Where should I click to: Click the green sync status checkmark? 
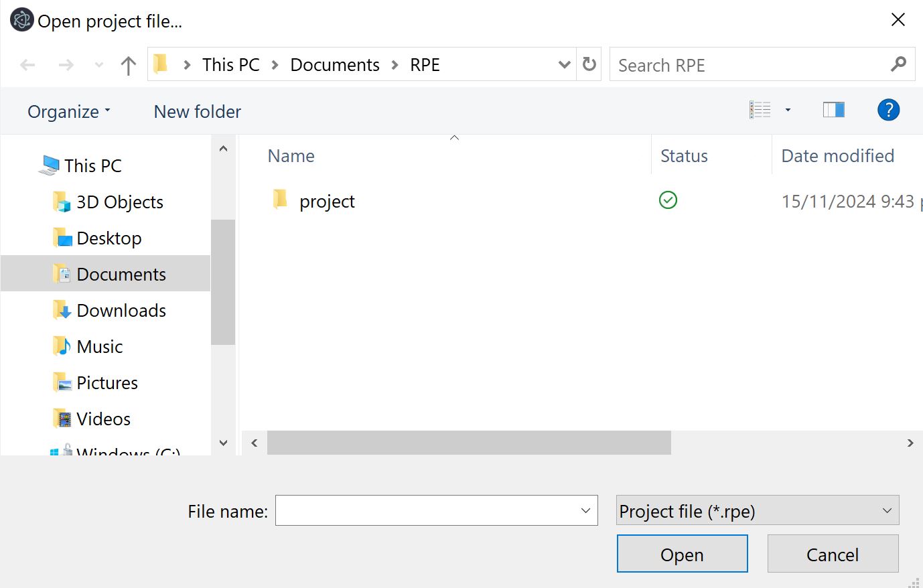(668, 200)
